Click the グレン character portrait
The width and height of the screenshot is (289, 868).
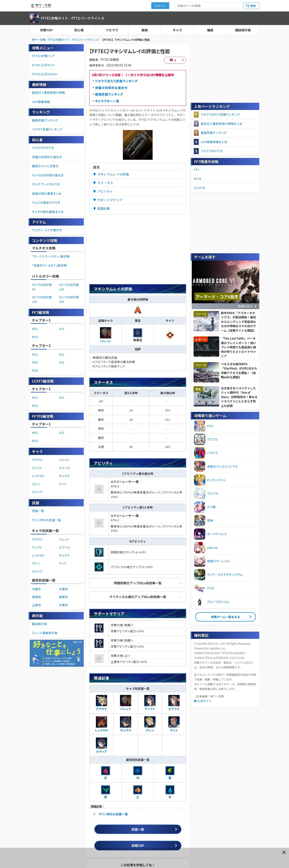click(x=150, y=722)
